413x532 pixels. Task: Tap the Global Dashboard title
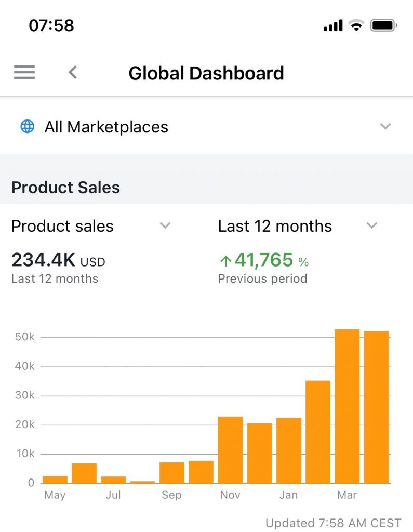(206, 73)
